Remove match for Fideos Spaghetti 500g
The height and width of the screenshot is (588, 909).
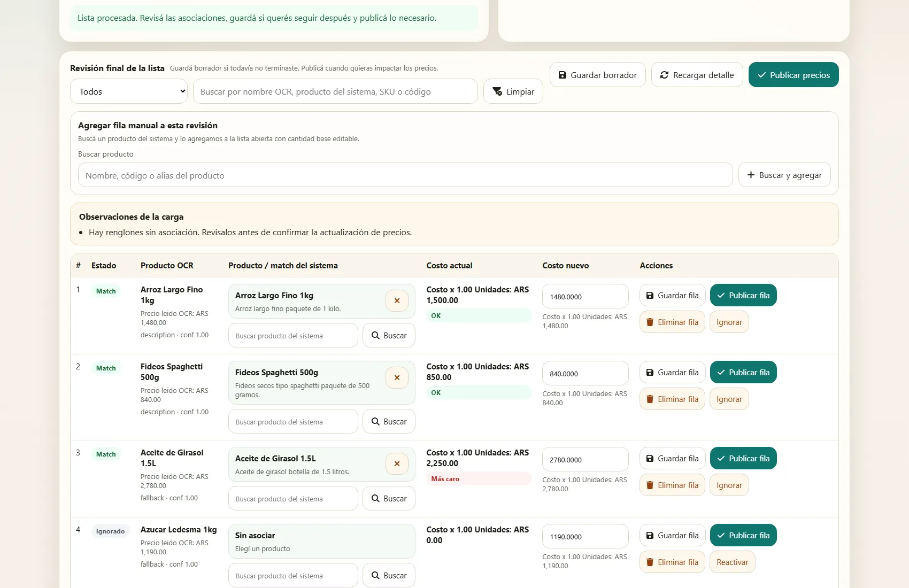pyautogui.click(x=397, y=378)
